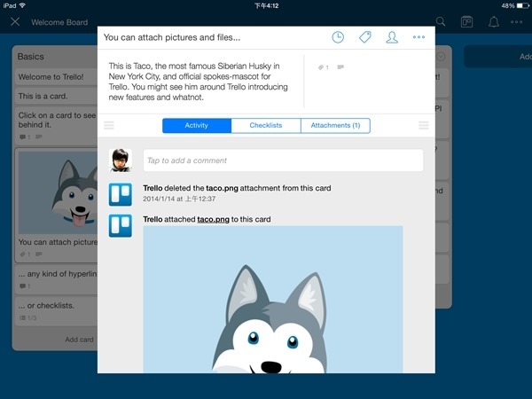
Task: Set due date with clock icon
Action: tap(338, 37)
